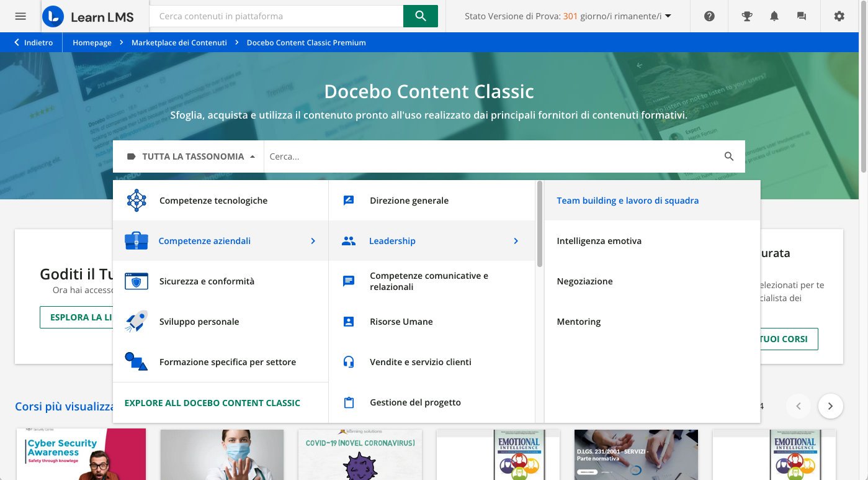
Task: Open the messages chat icon
Action: 802,16
